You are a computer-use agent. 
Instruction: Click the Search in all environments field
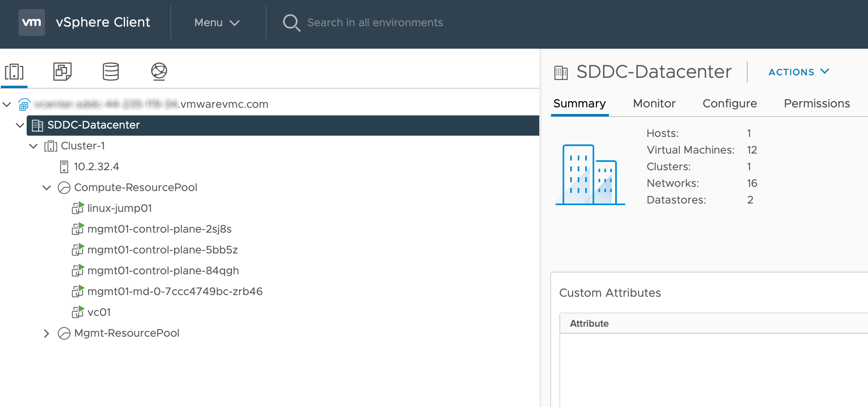click(x=375, y=22)
